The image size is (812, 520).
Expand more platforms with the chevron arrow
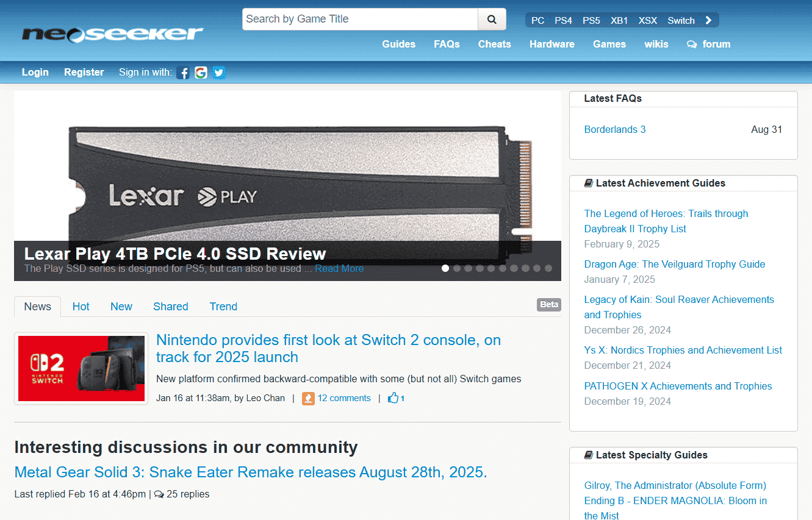point(708,20)
